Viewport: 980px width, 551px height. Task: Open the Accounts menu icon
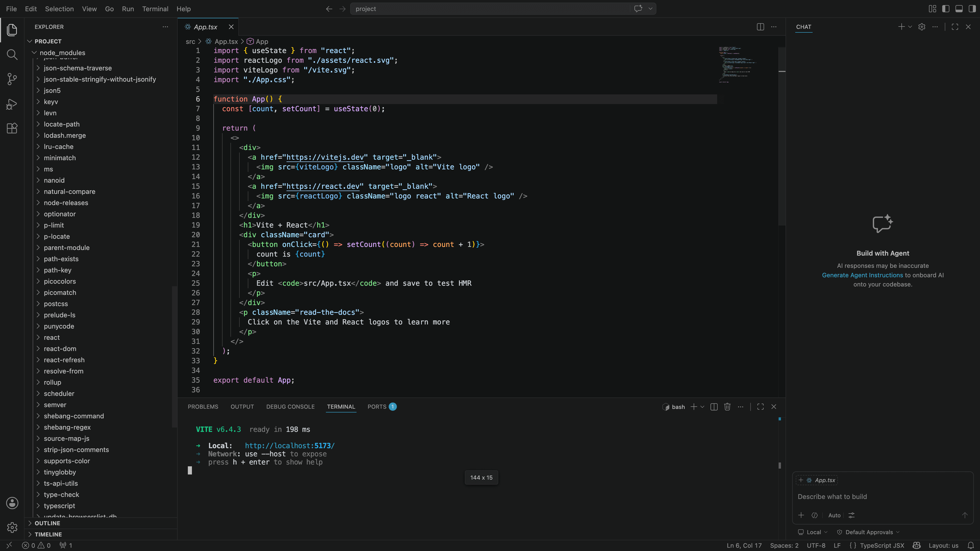(x=12, y=503)
